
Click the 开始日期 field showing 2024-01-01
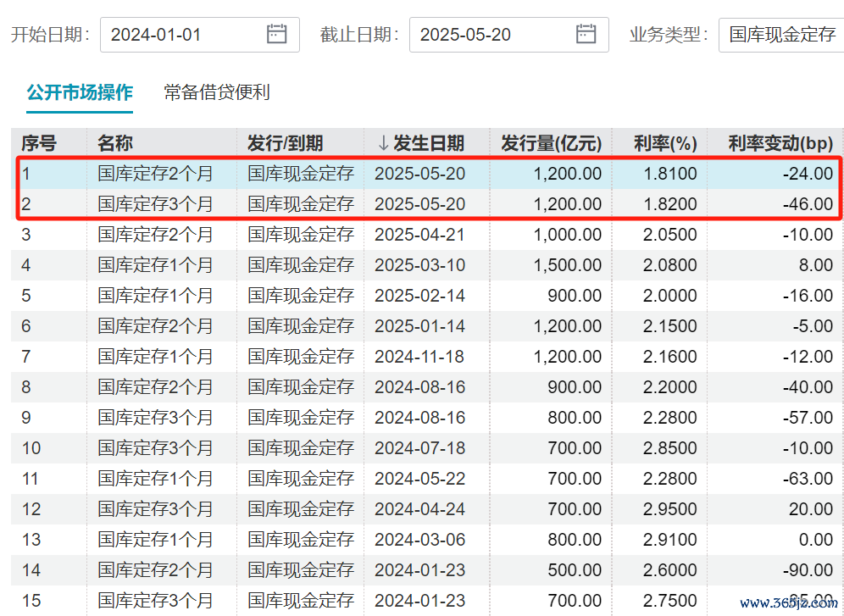point(182,35)
